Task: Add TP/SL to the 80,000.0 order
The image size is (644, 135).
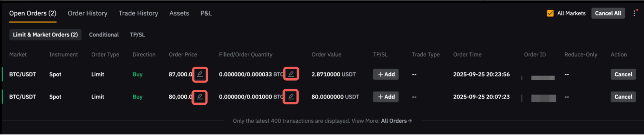Action: (x=386, y=97)
